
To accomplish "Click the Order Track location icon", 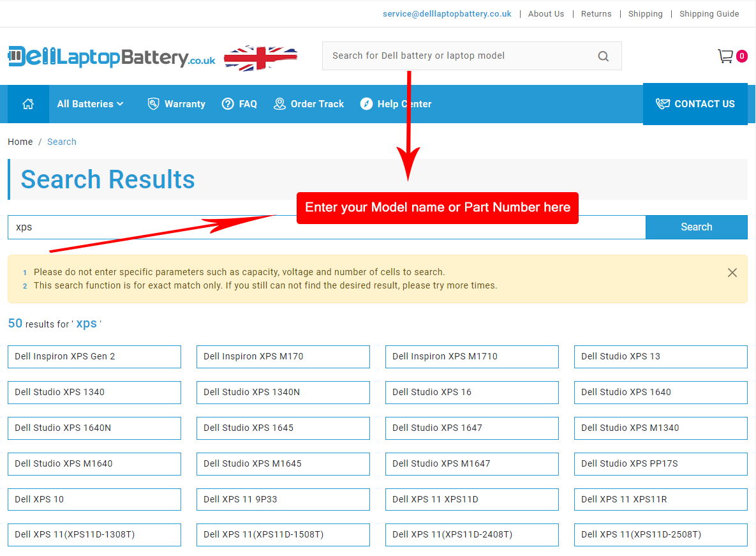I will (x=279, y=103).
